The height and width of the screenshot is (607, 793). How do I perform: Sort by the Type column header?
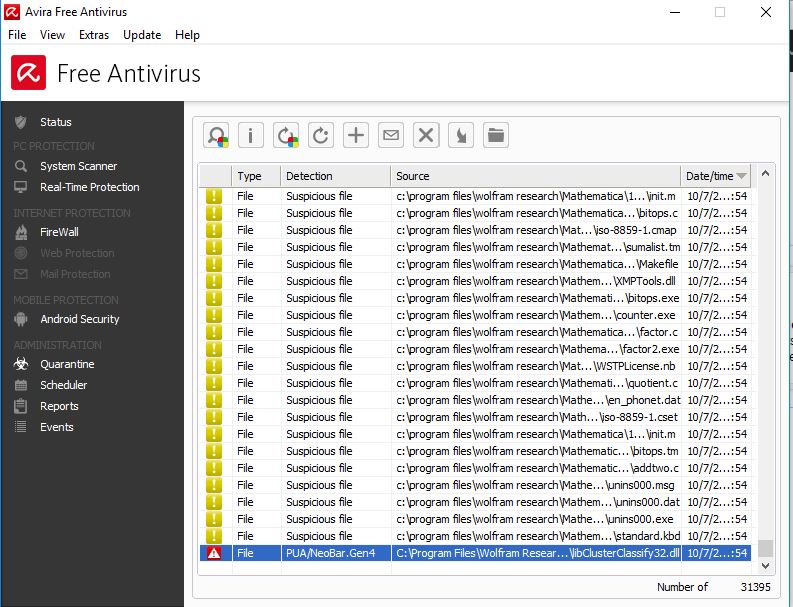(256, 176)
